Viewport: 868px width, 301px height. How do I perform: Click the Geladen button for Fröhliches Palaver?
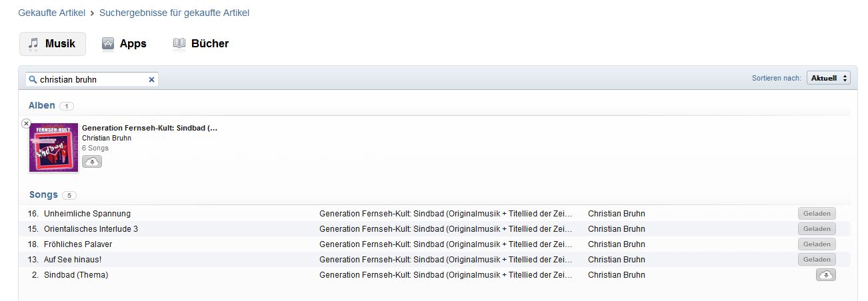coord(817,244)
